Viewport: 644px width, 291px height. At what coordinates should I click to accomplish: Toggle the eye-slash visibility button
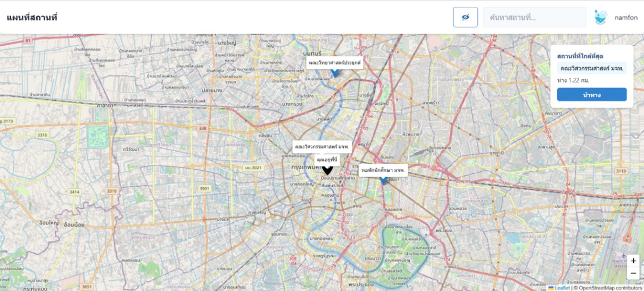tap(465, 17)
